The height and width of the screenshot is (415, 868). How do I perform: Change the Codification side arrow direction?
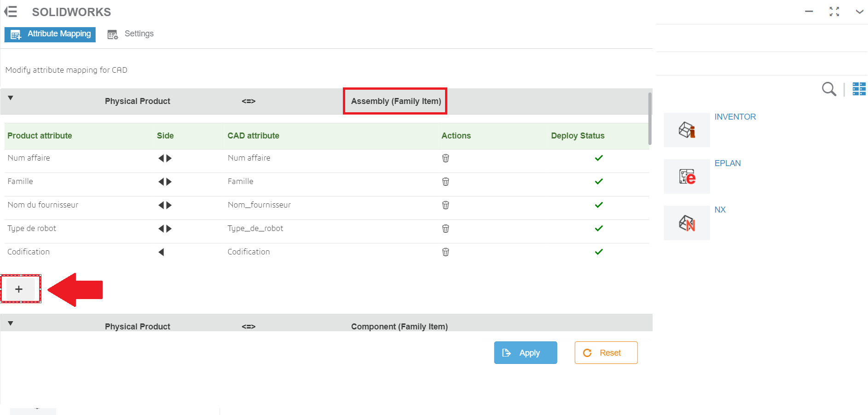coord(162,252)
